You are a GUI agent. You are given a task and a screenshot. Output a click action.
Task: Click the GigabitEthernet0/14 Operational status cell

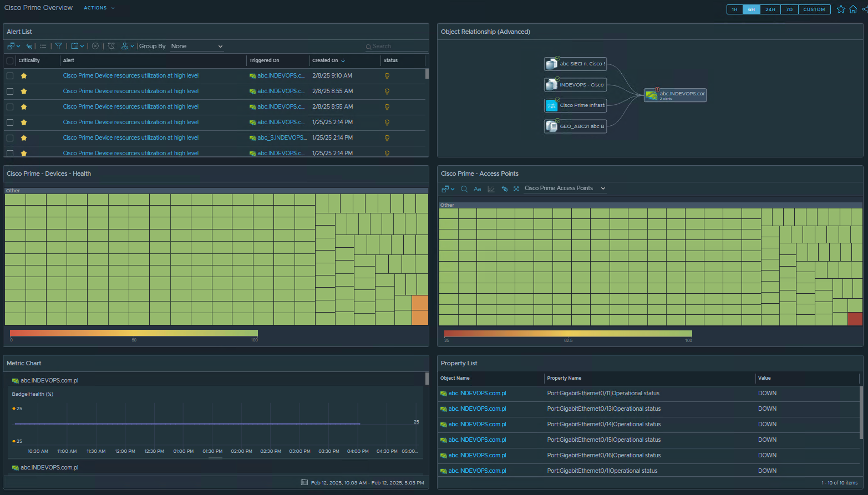(604, 425)
